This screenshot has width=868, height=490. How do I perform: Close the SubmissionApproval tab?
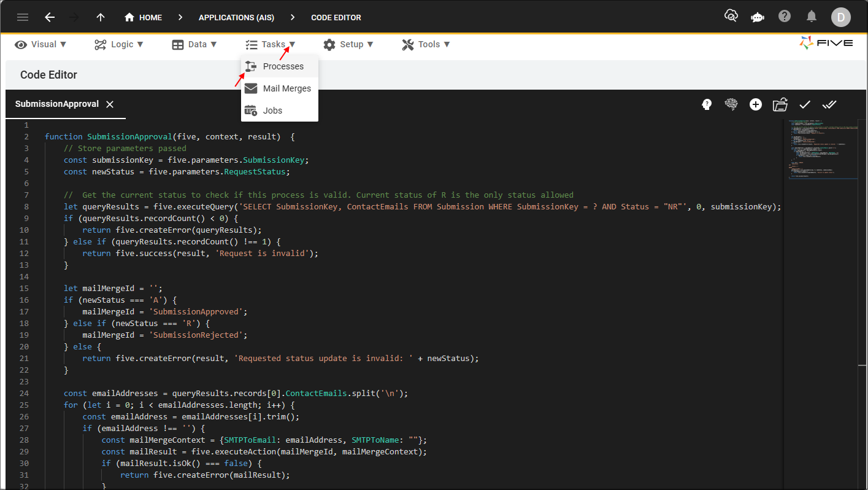(x=110, y=104)
